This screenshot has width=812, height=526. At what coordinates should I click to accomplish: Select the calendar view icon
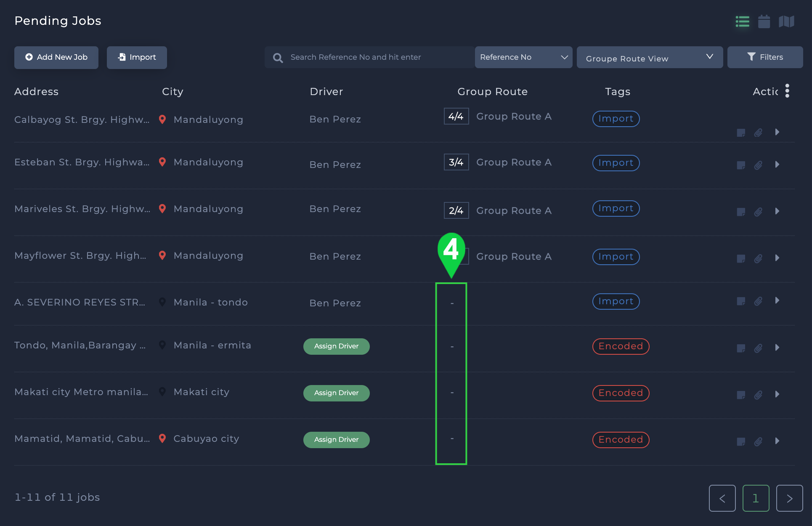pyautogui.click(x=764, y=22)
